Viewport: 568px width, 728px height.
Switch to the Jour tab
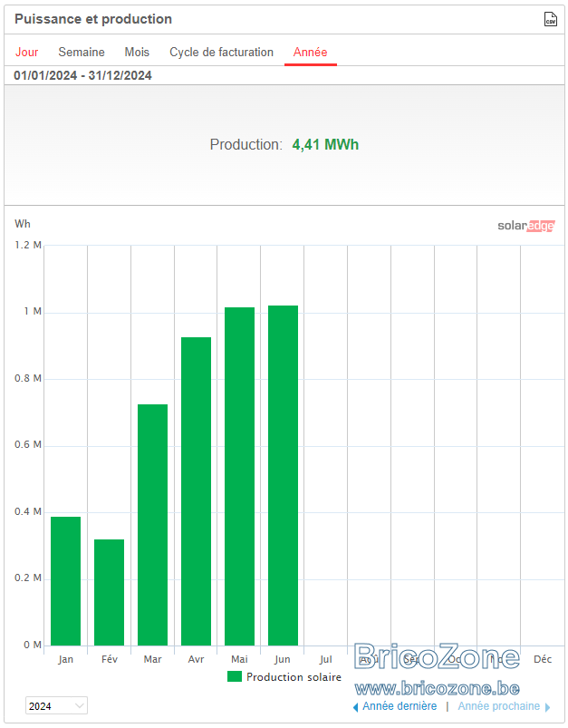[27, 52]
